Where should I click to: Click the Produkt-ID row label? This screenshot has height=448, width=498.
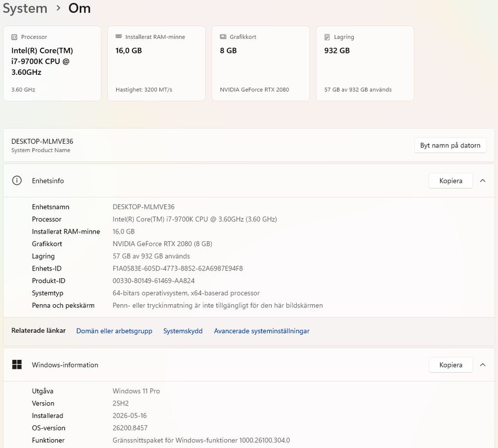pos(49,281)
